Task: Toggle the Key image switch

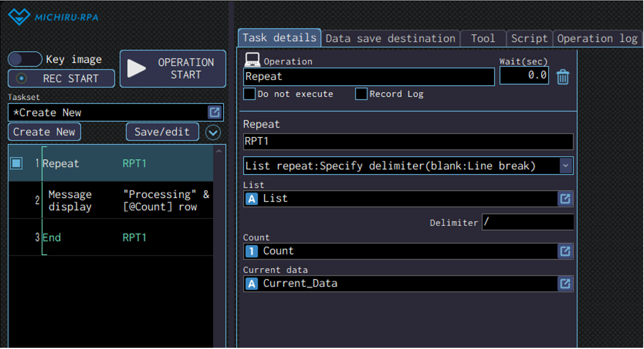Action: [x=25, y=59]
